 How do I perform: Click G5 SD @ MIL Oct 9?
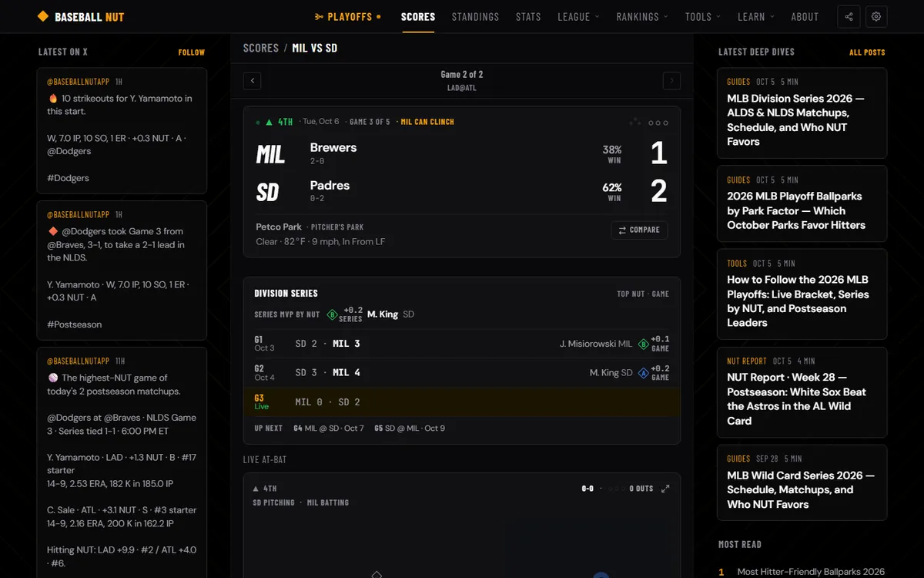[410, 428]
